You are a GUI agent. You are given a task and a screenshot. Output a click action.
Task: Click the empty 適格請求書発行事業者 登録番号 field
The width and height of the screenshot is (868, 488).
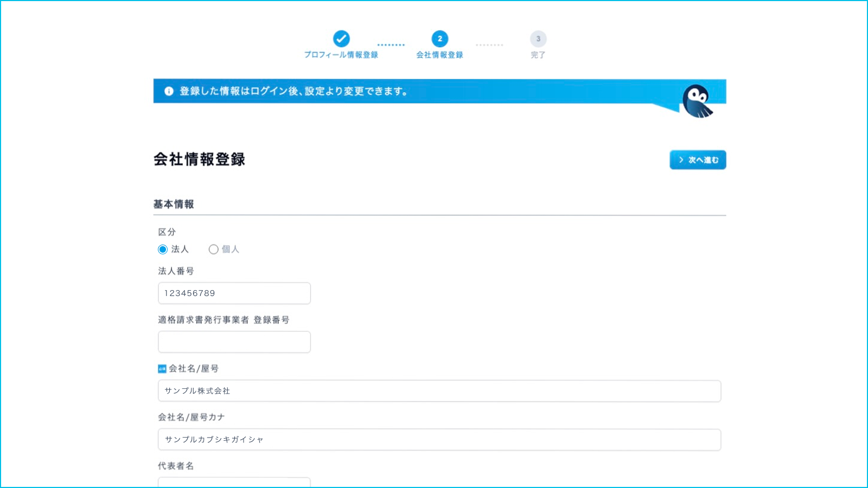pos(234,342)
